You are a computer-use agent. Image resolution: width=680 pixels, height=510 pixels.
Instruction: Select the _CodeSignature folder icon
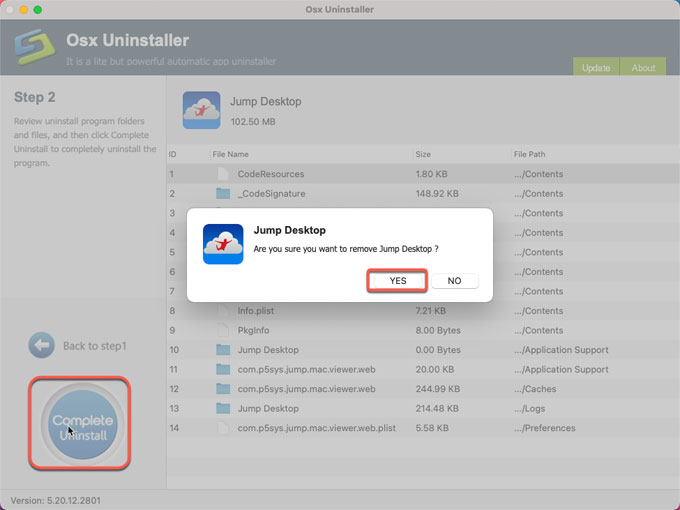[223, 194]
